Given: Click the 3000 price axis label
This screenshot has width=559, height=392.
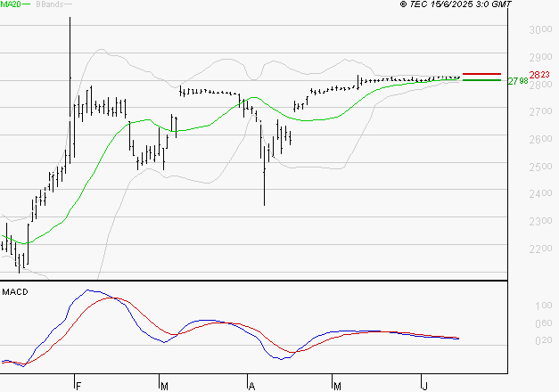Looking at the screenshot, I should (x=540, y=29).
